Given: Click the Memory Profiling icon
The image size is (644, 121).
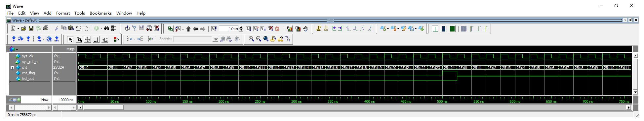Looking at the screenshot, I should (x=298, y=29).
